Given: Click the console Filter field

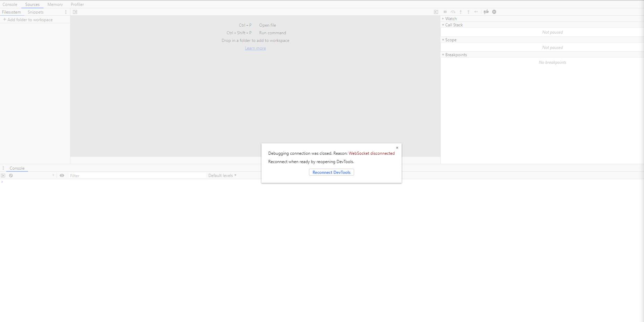Looking at the screenshot, I should pos(137,176).
